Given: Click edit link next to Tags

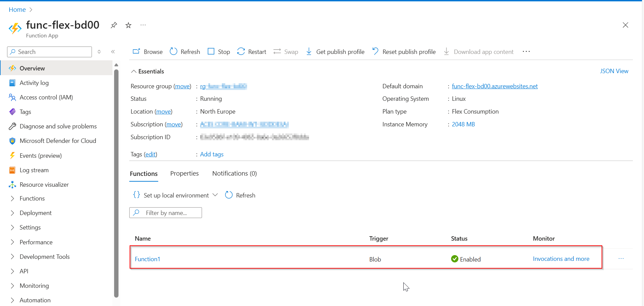Looking at the screenshot, I should pyautogui.click(x=150, y=154).
